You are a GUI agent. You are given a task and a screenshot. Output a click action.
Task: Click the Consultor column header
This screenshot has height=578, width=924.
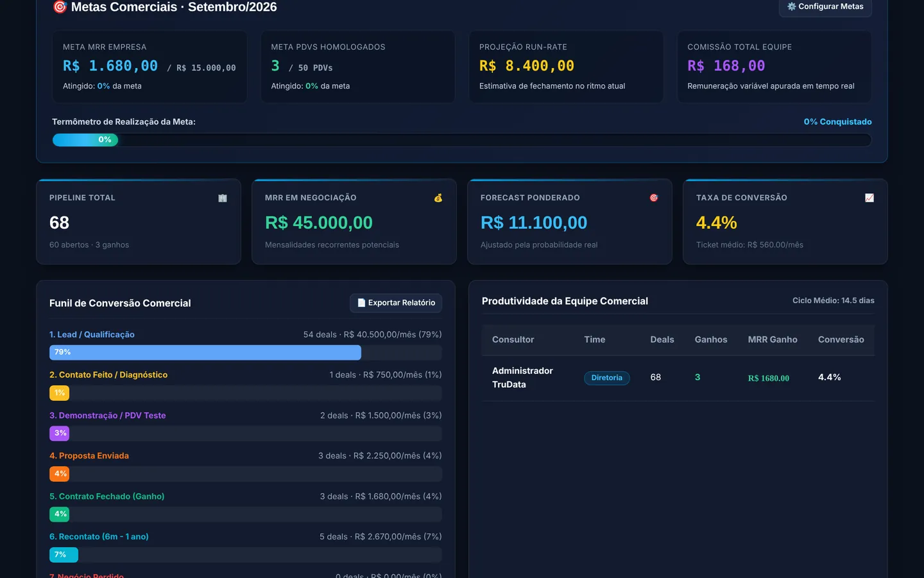513,340
